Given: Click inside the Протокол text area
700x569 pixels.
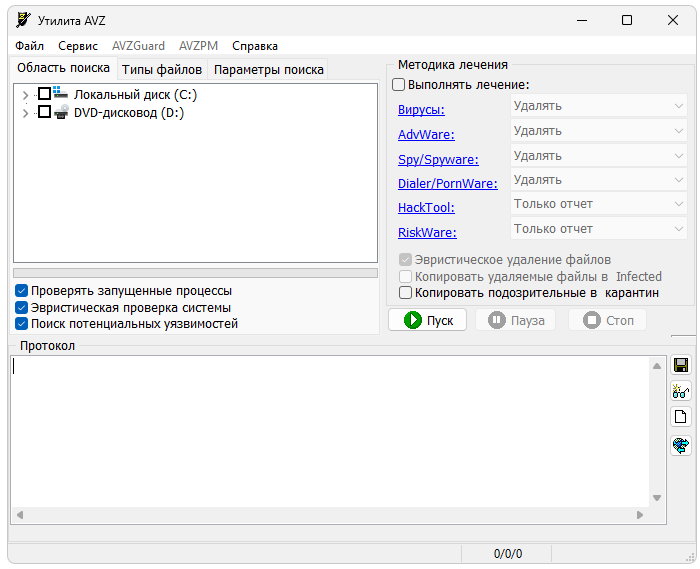Looking at the screenshot, I should click(x=330, y=432).
